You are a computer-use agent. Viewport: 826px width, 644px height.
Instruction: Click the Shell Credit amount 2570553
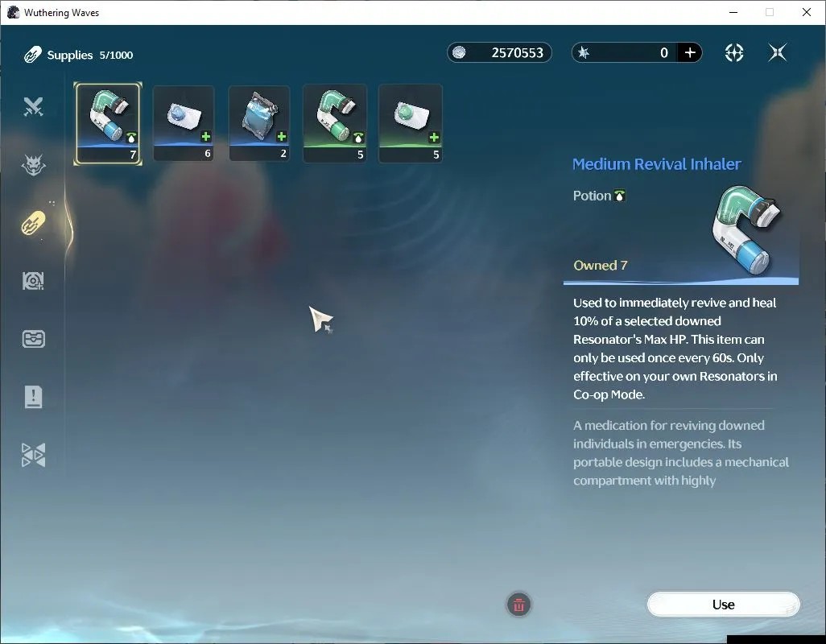(517, 52)
